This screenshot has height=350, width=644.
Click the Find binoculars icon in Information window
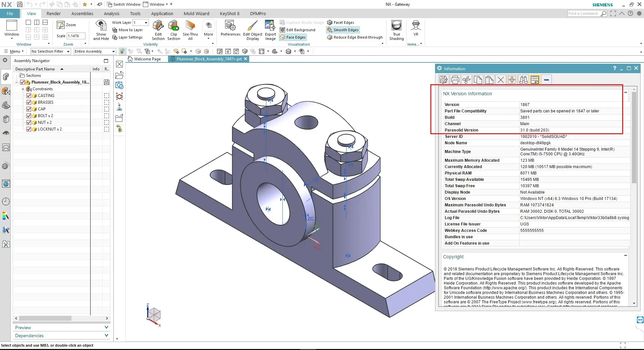coord(523,80)
